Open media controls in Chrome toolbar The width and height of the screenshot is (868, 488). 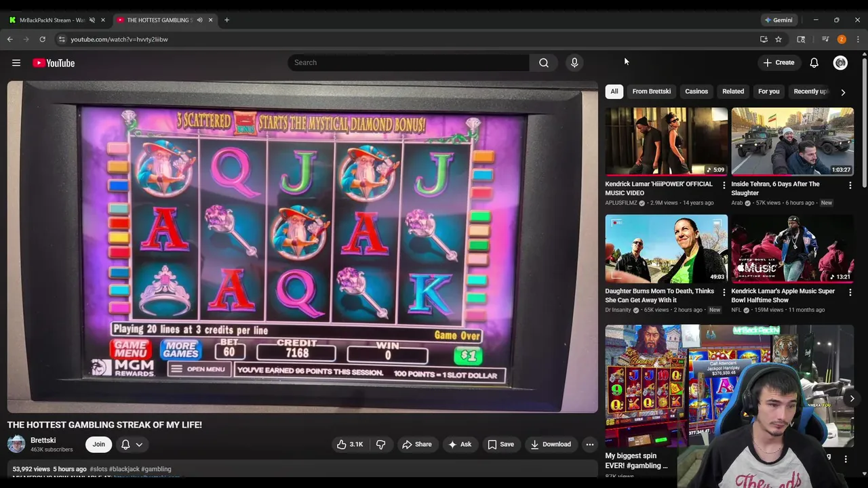(825, 39)
